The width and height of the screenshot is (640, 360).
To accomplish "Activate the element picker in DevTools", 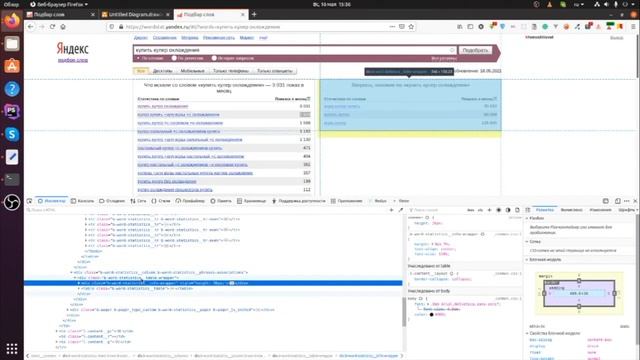I will click(29, 201).
